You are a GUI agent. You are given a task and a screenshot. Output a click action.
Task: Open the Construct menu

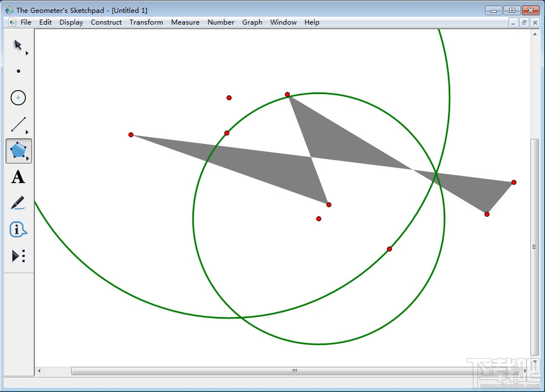pyautogui.click(x=106, y=22)
